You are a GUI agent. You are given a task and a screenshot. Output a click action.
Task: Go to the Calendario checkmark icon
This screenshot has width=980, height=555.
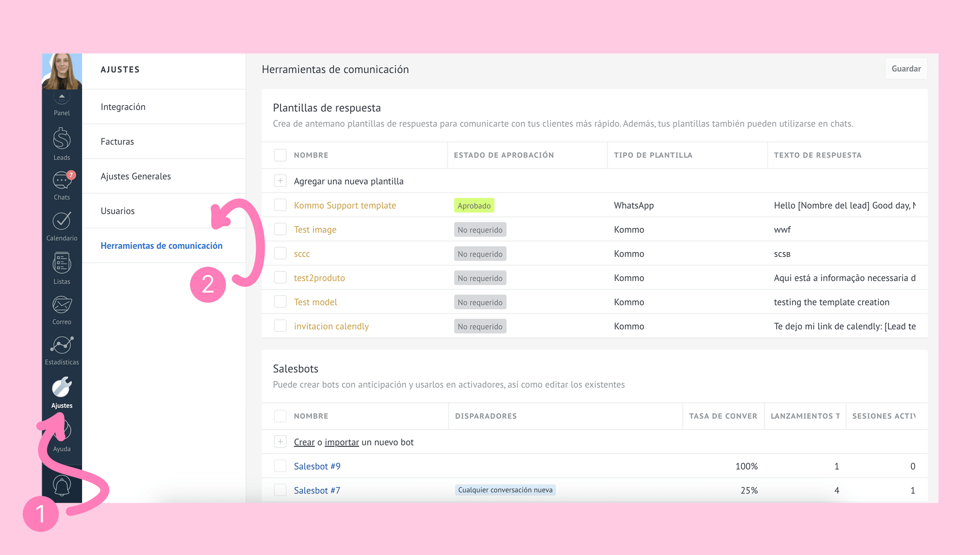pyautogui.click(x=62, y=221)
